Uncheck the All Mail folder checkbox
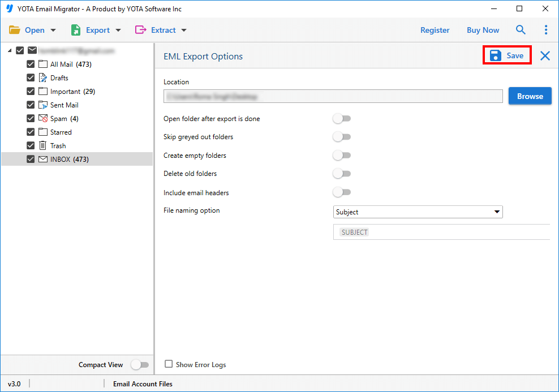 [x=31, y=64]
